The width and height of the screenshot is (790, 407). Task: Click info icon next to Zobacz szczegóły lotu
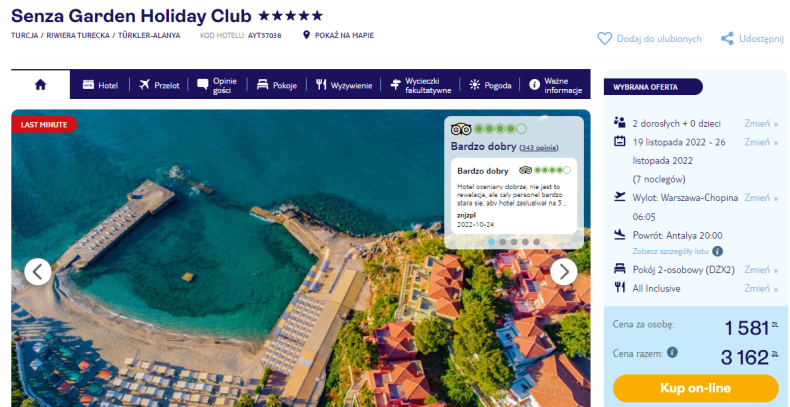pos(717,251)
